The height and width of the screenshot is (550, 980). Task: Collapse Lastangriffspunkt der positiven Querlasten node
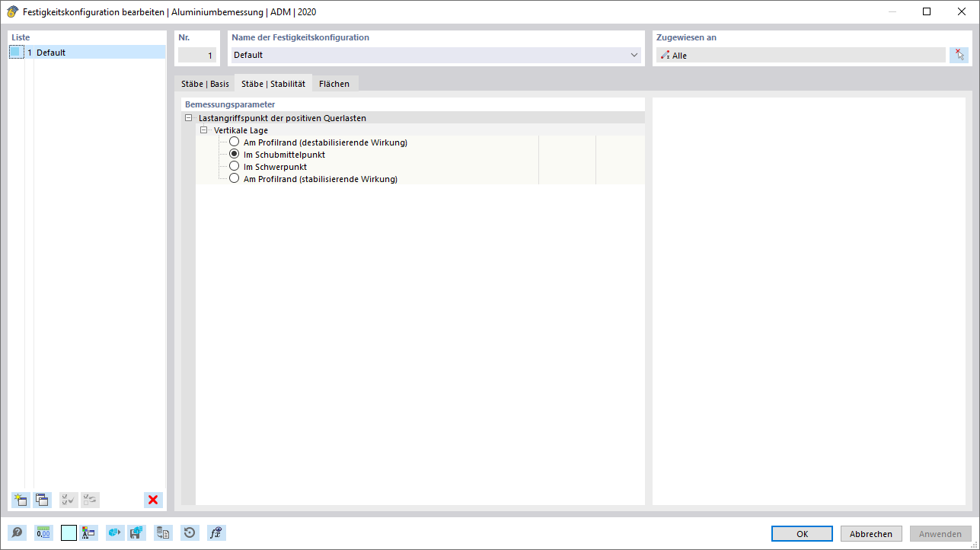click(188, 118)
